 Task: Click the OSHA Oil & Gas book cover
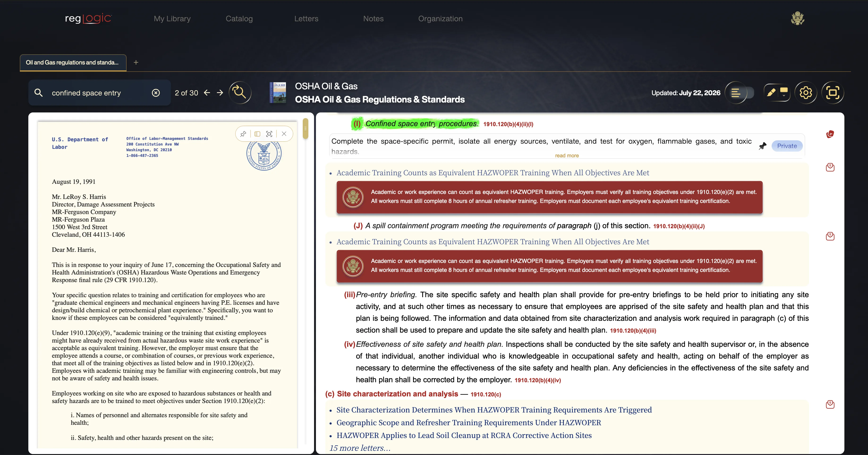coord(278,93)
